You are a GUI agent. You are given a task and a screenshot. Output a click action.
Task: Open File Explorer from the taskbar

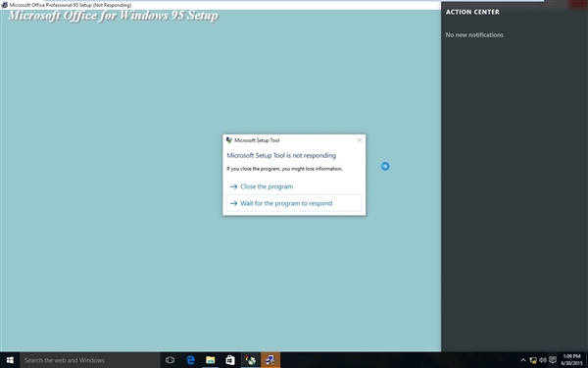pyautogui.click(x=211, y=360)
